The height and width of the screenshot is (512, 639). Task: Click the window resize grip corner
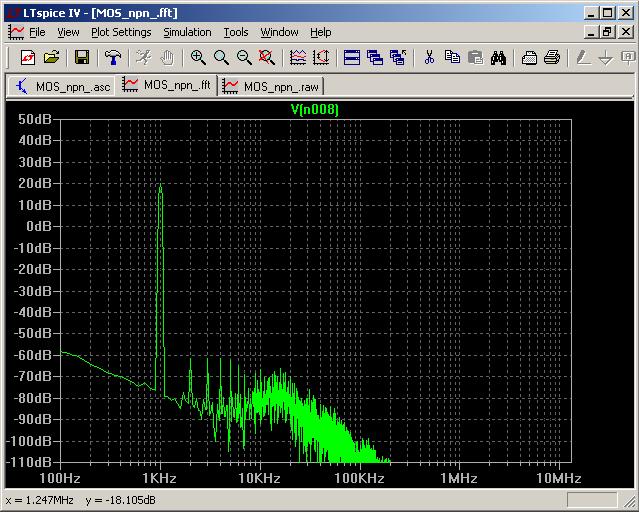630,500
